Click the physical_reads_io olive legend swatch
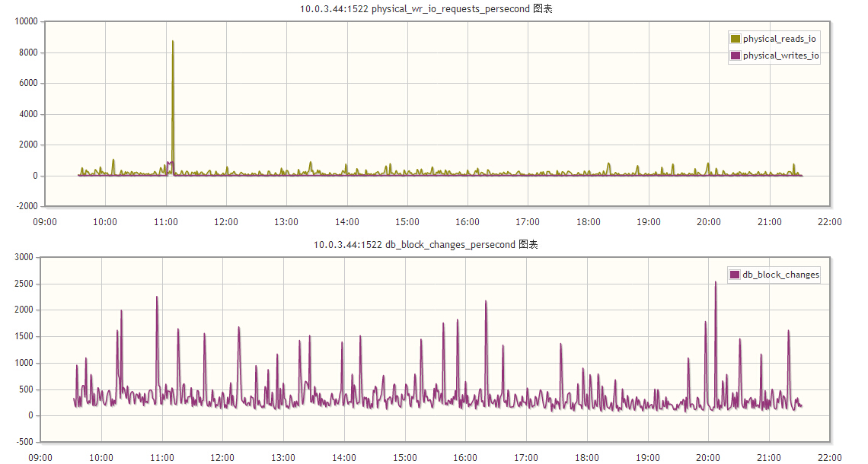Viewport: 868px width, 464px height. [736, 39]
